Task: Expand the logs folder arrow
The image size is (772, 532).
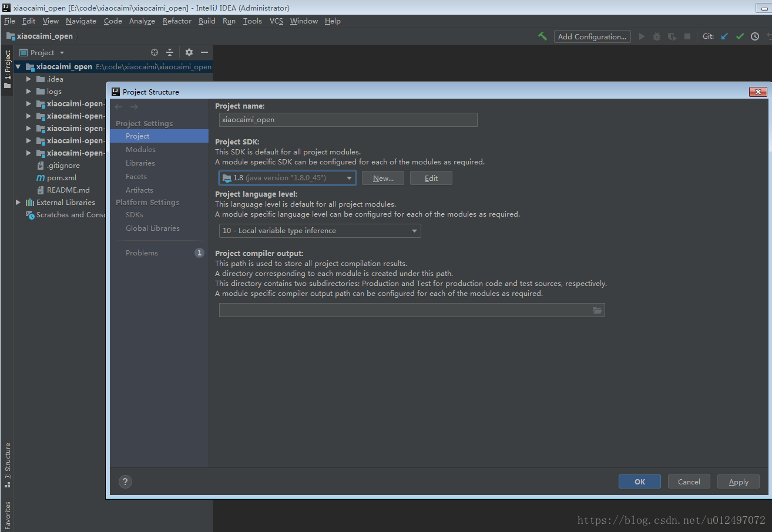Action: [x=29, y=92]
